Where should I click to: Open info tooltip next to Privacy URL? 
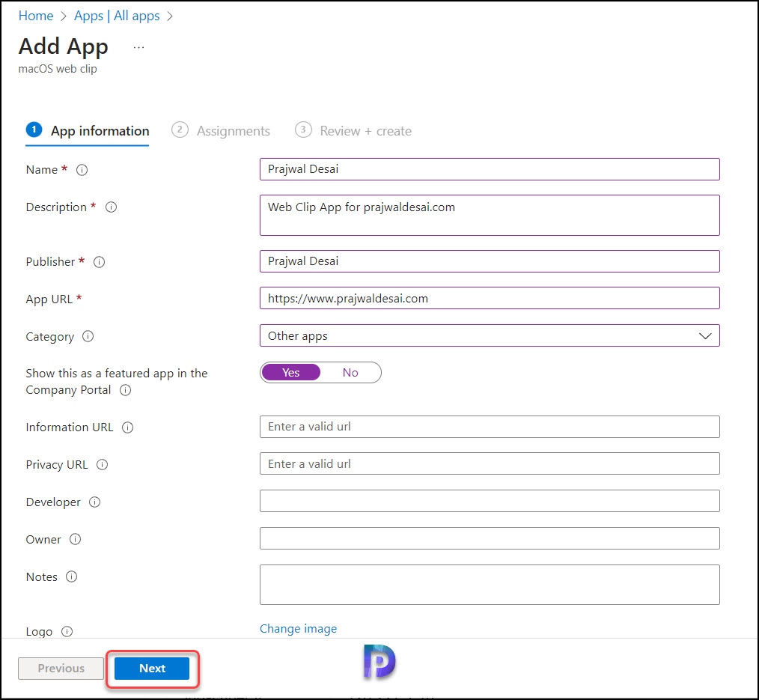102,465
